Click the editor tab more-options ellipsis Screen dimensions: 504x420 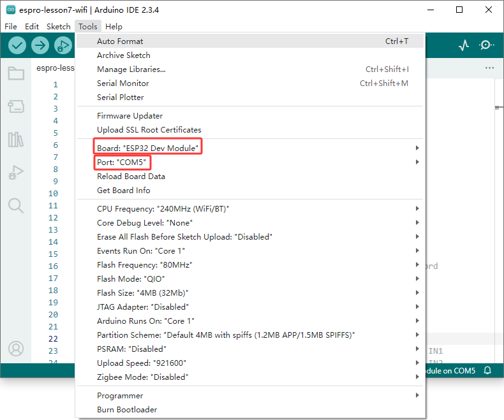[489, 68]
